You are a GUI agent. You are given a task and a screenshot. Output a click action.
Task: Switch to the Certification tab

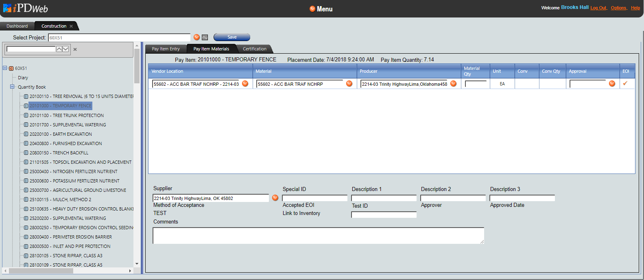pyautogui.click(x=255, y=49)
